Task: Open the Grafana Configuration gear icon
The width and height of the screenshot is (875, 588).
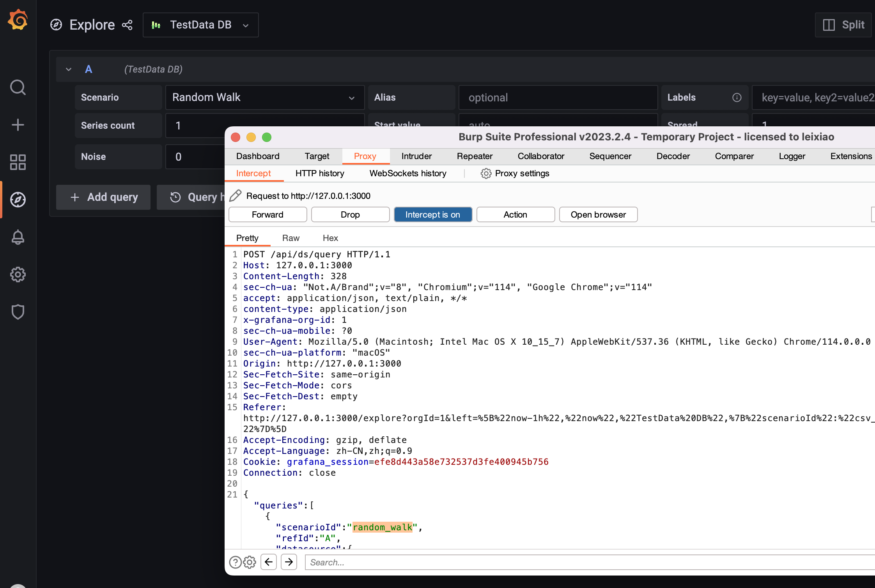Action: [18, 275]
